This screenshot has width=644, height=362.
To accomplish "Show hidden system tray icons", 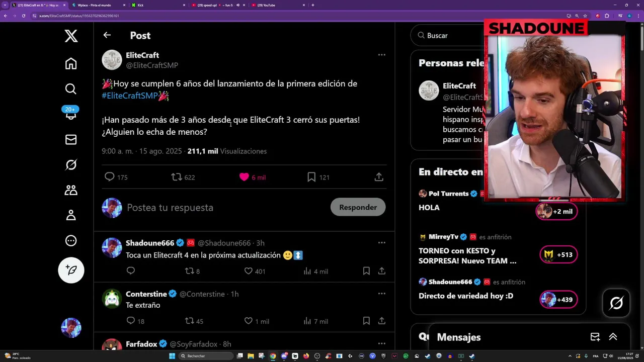I will [x=570, y=356].
